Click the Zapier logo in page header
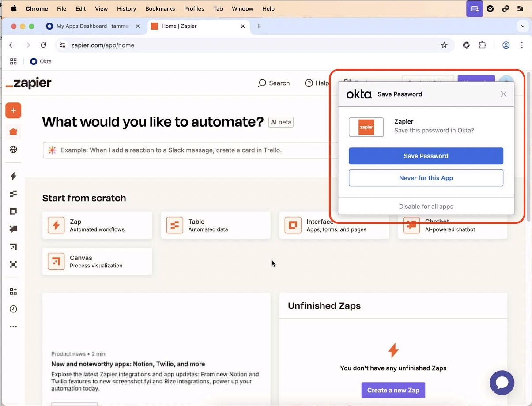The width and height of the screenshot is (532, 406). tap(29, 83)
